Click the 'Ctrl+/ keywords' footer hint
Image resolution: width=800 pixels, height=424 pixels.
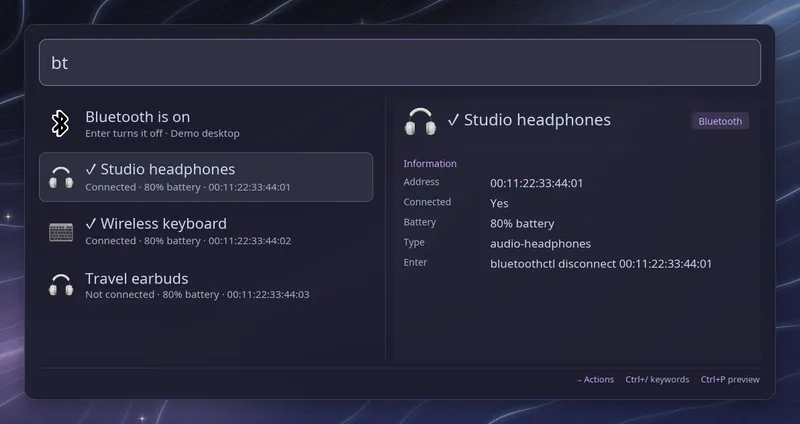[657, 380]
